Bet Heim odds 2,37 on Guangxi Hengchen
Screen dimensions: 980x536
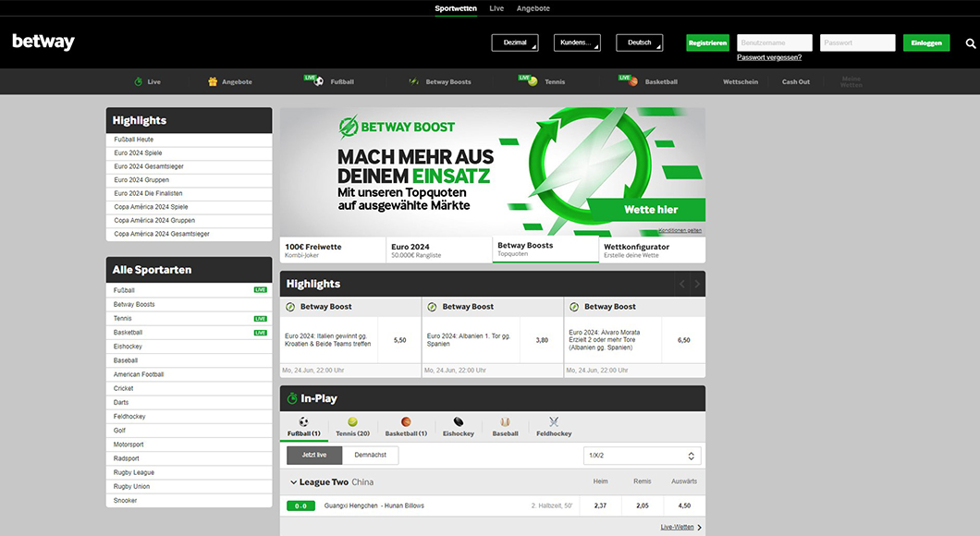click(600, 506)
